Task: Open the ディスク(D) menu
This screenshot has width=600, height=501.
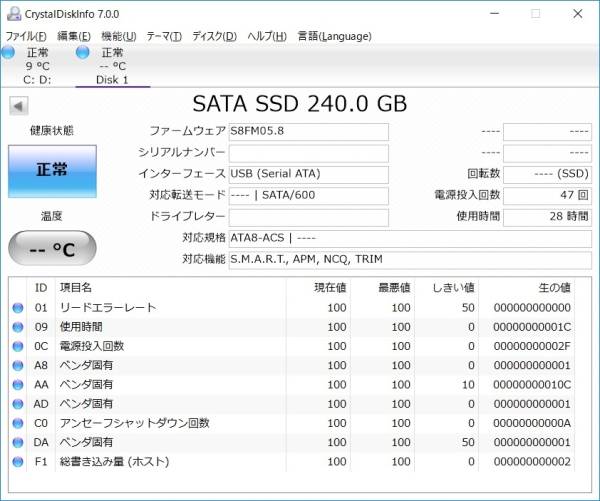Action: (x=215, y=36)
